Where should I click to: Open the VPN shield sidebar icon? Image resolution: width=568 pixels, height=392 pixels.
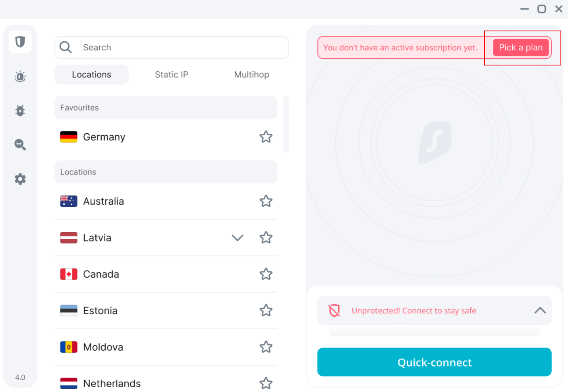click(x=20, y=42)
